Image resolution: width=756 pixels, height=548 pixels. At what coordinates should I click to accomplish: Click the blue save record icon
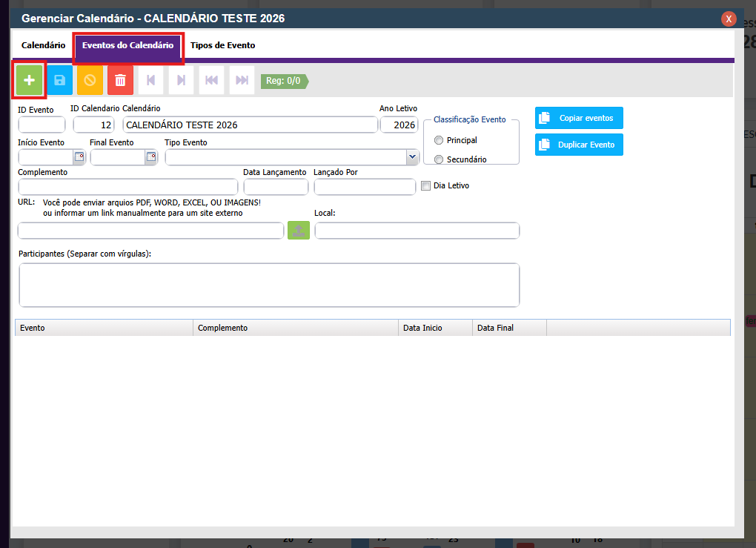(60, 80)
